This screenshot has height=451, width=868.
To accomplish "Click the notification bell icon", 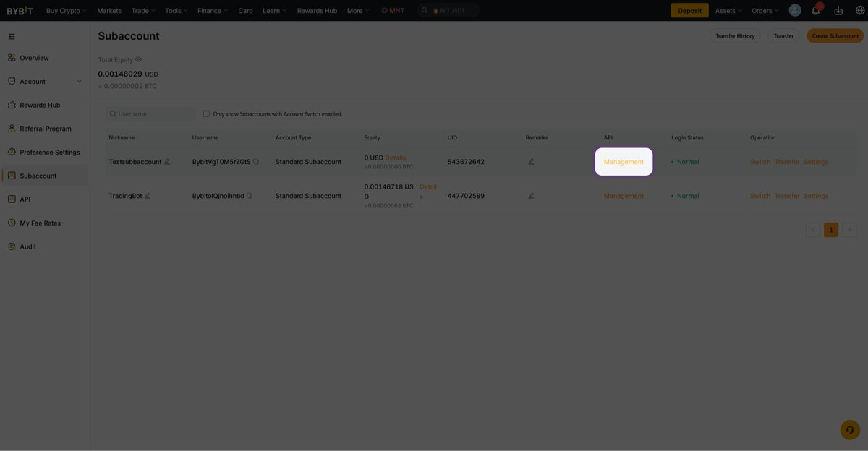I will (816, 10).
